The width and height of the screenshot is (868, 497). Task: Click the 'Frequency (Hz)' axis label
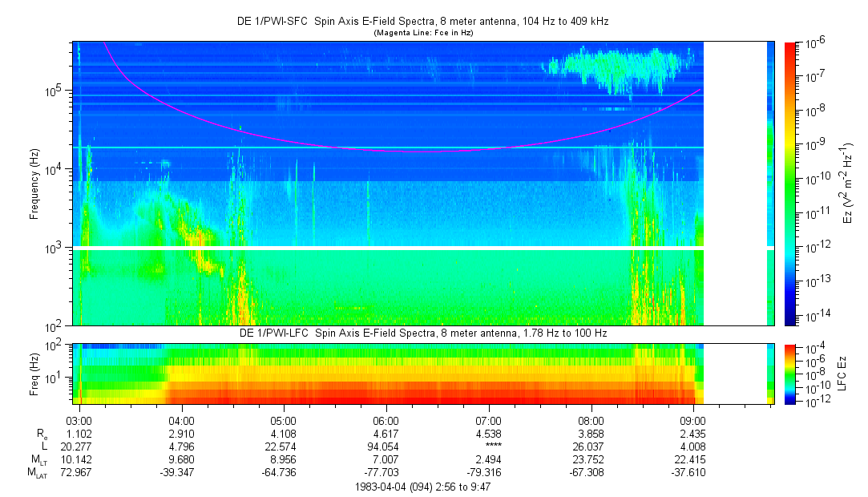click(34, 184)
